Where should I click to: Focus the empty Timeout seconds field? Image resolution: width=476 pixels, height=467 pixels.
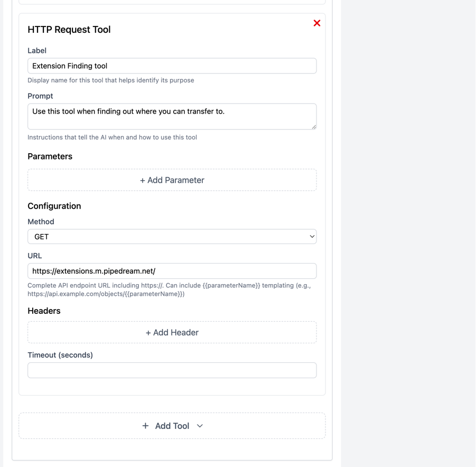point(172,370)
